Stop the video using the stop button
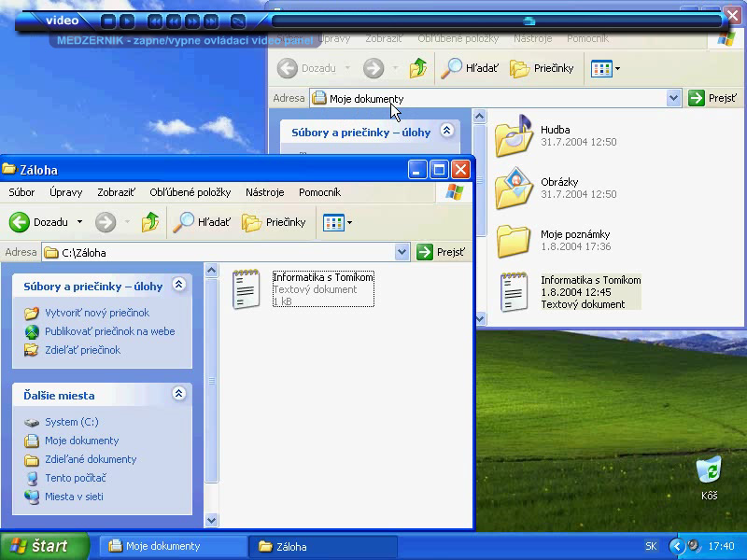The height and width of the screenshot is (560, 747). click(x=108, y=21)
